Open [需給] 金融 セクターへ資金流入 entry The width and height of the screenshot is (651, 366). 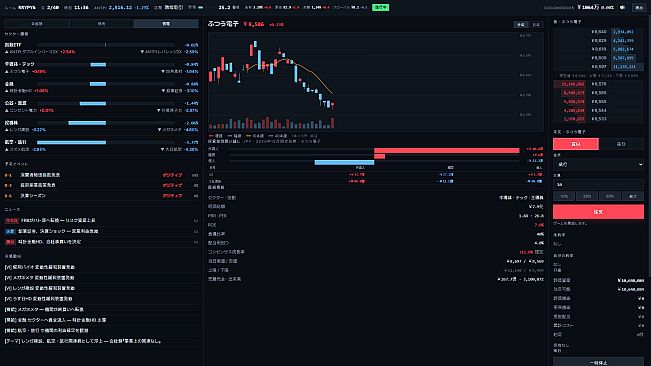click(x=55, y=320)
